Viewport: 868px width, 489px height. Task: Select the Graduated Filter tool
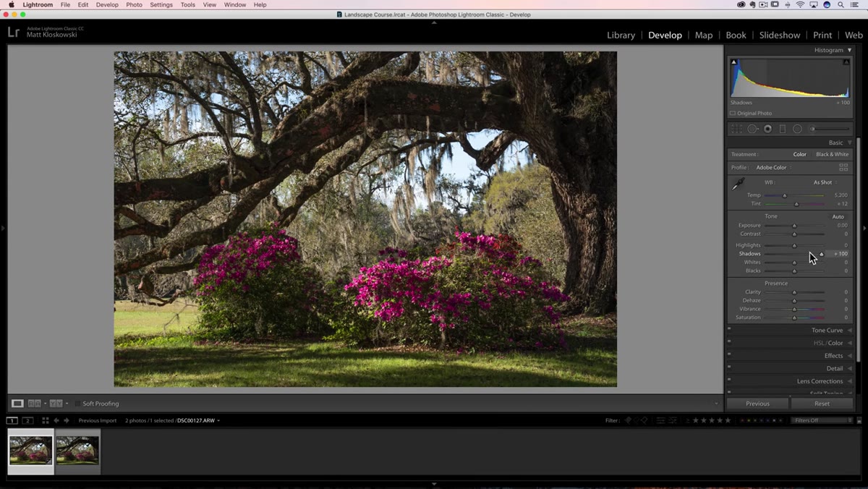[782, 129]
